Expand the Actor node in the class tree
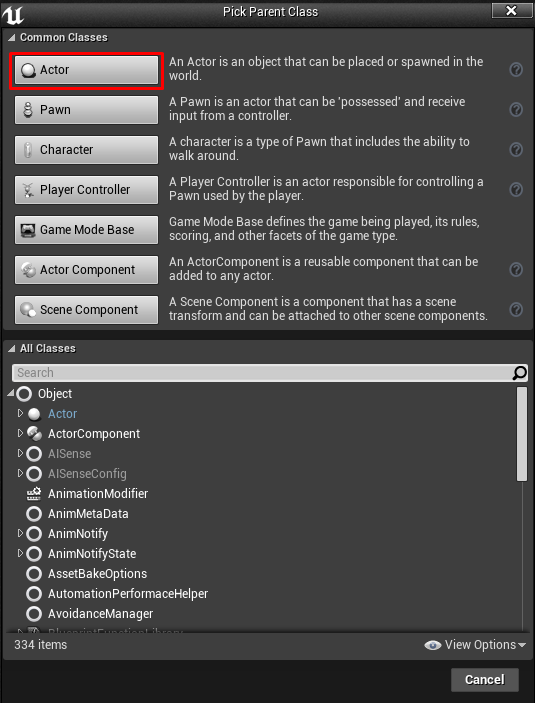The image size is (535, 703). [x=20, y=413]
